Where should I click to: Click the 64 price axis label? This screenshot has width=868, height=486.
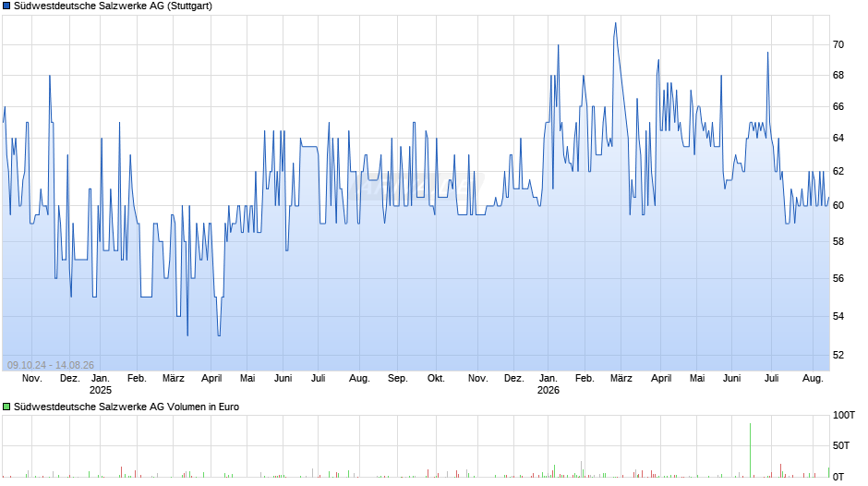(x=838, y=138)
